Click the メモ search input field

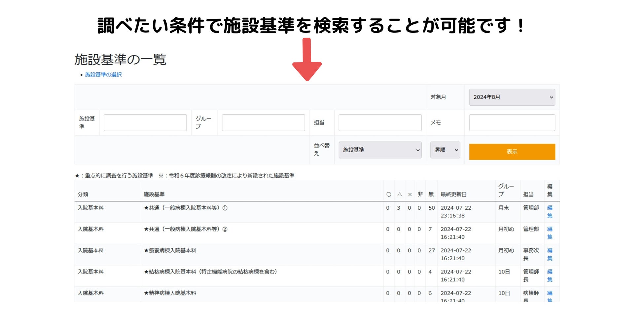(x=512, y=123)
